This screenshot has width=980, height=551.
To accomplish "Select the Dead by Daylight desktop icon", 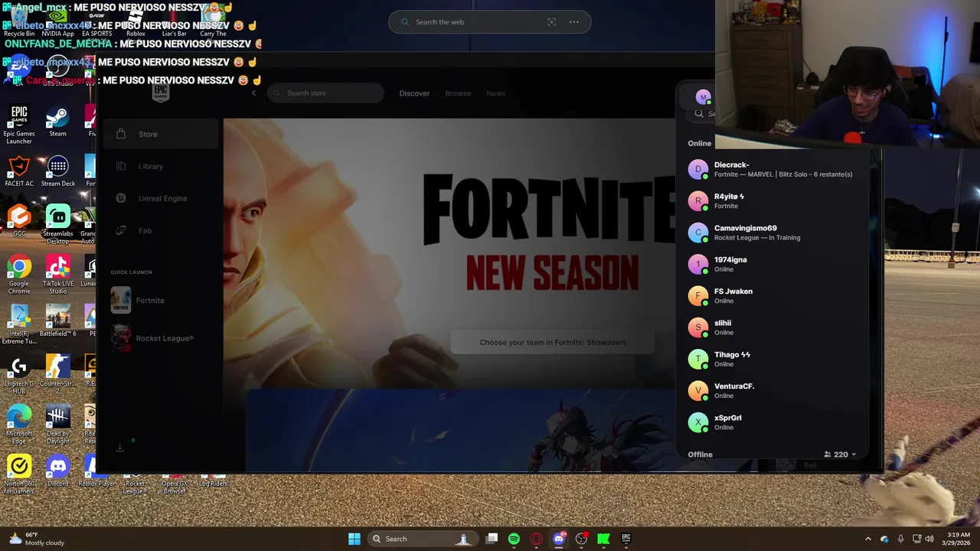I will (57, 425).
